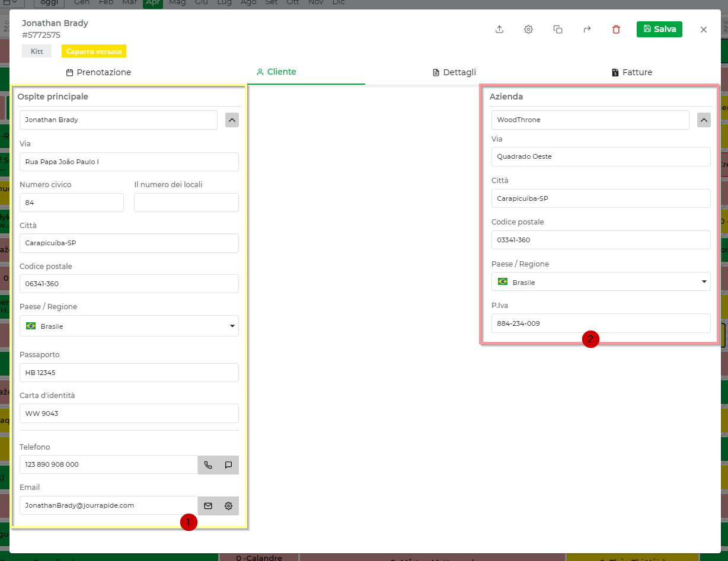
Task: Close the booking dialog with X
Action: [x=704, y=30]
